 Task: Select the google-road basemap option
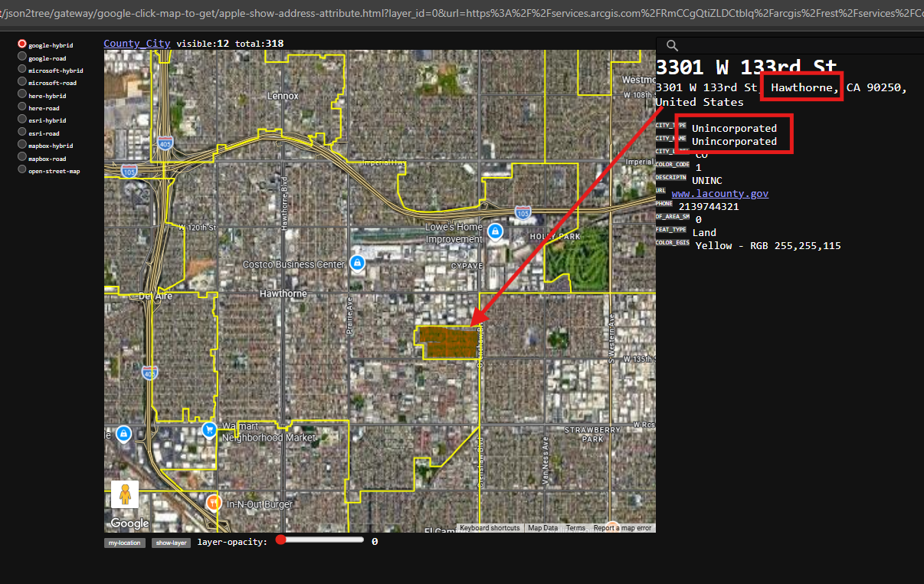click(22, 57)
